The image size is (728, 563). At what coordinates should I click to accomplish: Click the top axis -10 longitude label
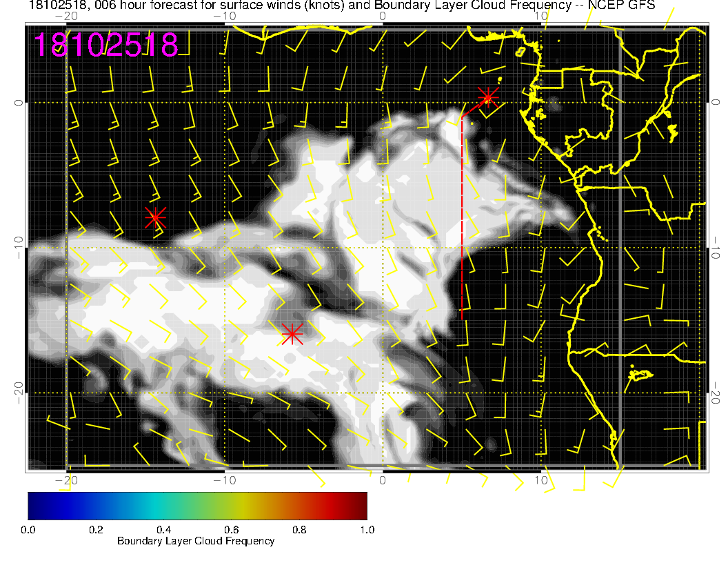tap(224, 15)
